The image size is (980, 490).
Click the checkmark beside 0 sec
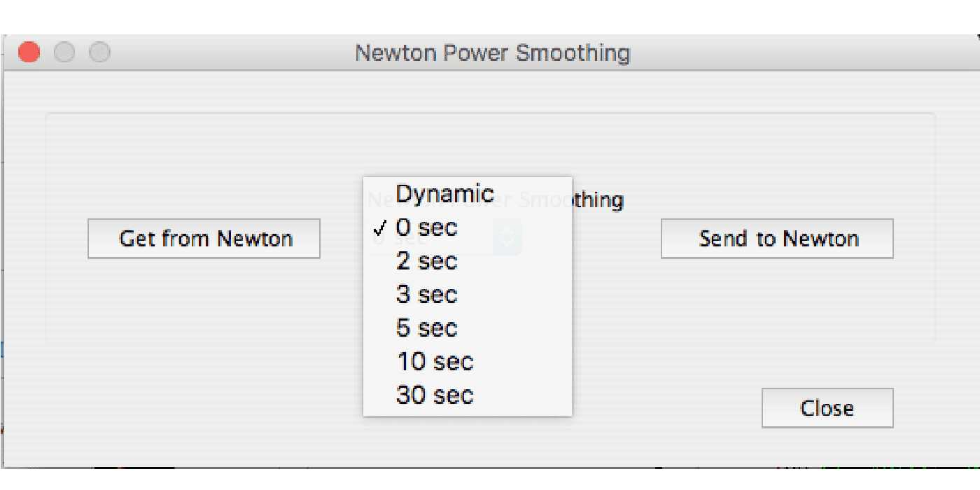(x=381, y=227)
